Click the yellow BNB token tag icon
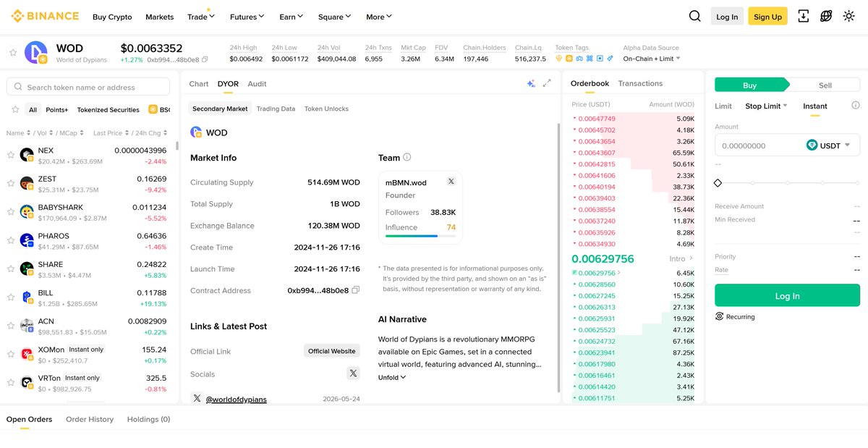Screen dimensions: 868x448 tap(569, 59)
